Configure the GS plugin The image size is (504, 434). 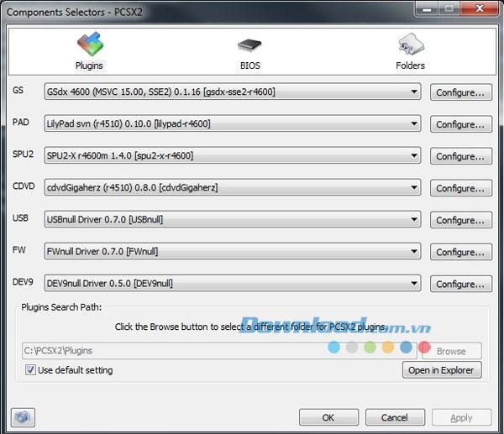460,92
